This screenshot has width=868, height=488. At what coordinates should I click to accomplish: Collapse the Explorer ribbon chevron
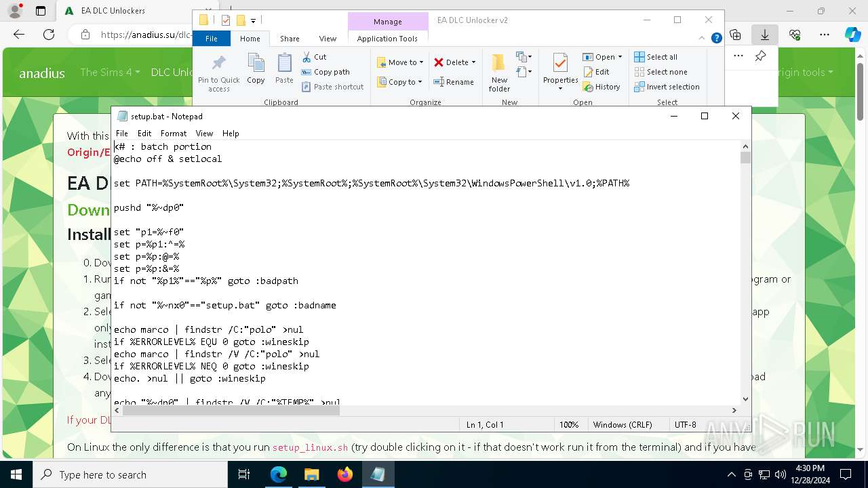(702, 39)
